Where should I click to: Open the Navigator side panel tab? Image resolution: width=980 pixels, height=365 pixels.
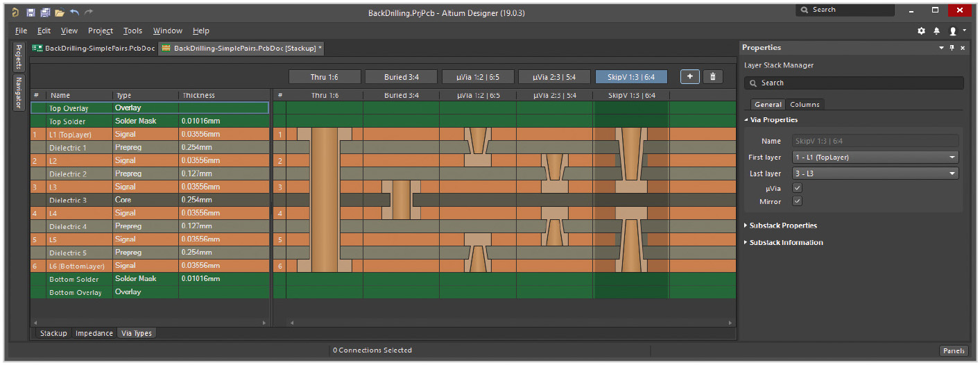pyautogui.click(x=19, y=92)
